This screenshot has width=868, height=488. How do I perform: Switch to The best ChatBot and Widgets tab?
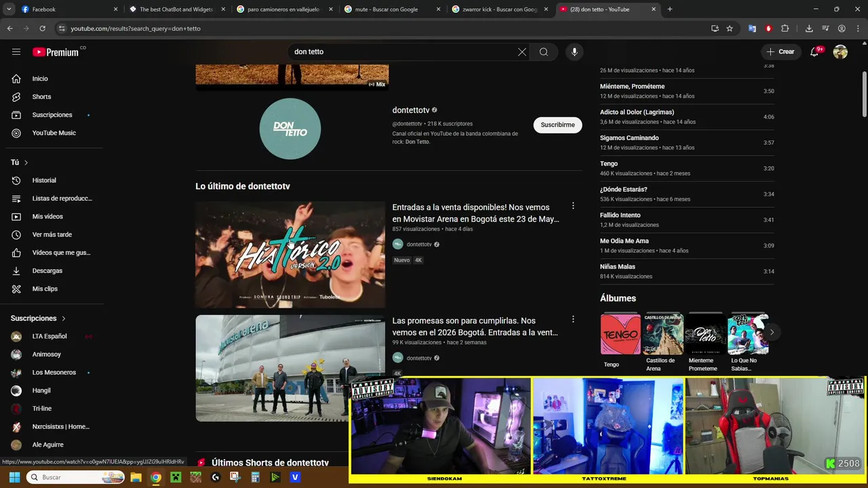tap(175, 9)
